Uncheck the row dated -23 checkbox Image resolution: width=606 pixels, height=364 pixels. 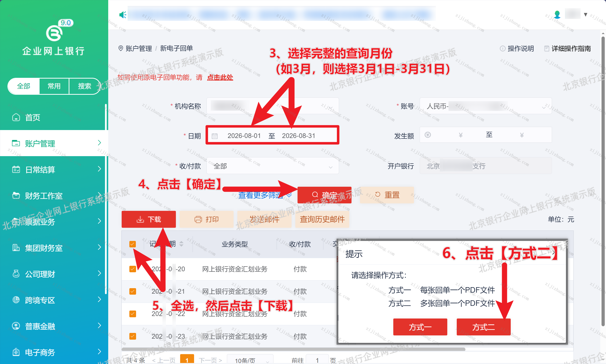pos(133,336)
